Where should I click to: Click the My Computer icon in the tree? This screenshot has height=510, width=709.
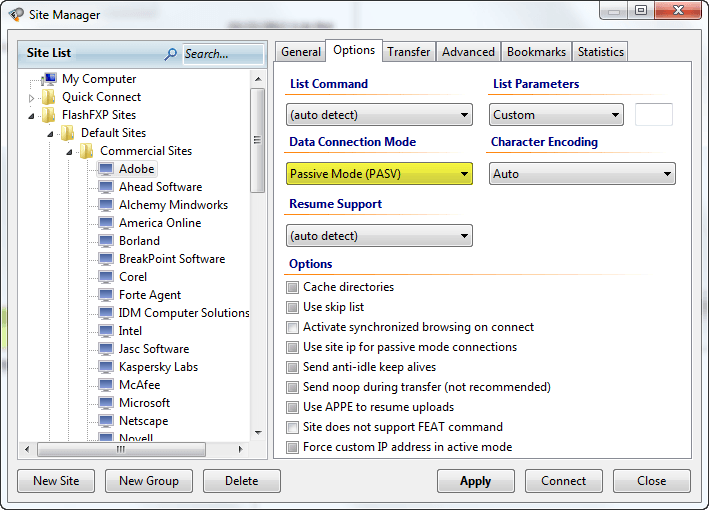coord(49,79)
